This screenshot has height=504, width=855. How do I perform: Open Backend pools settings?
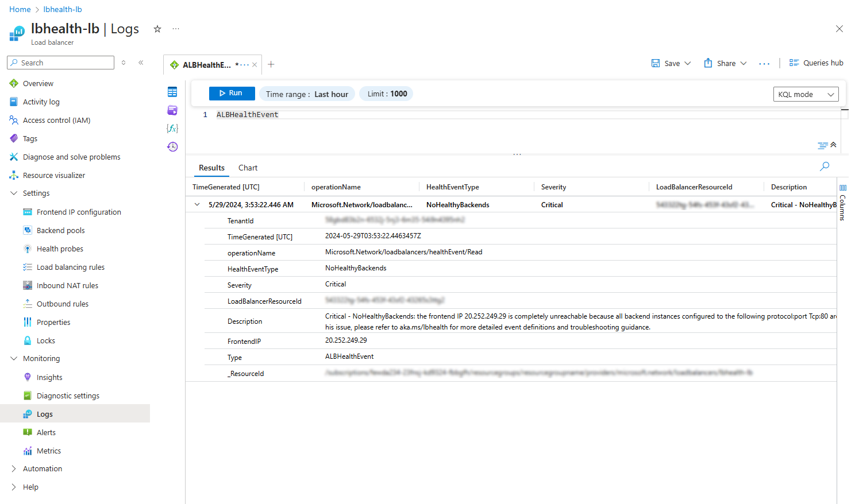(x=60, y=230)
